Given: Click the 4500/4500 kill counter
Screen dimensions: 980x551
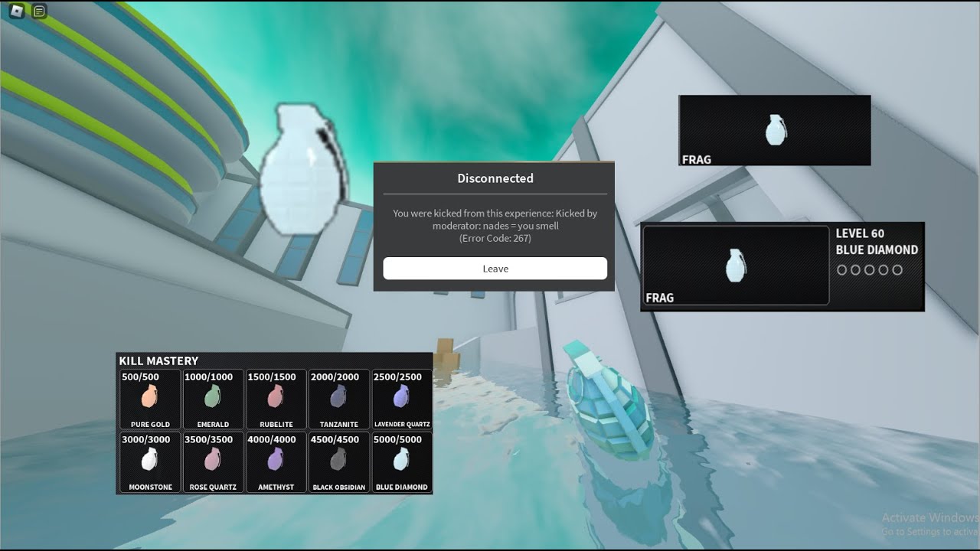Looking at the screenshot, I should coord(335,439).
